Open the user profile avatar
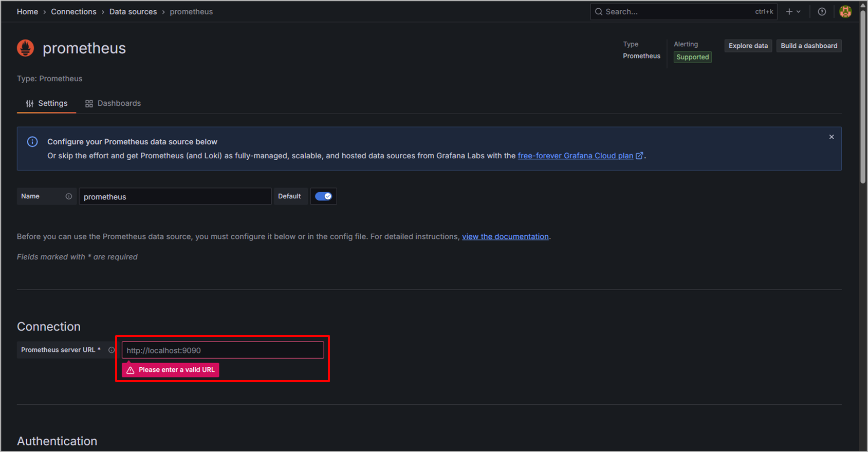 pyautogui.click(x=845, y=12)
